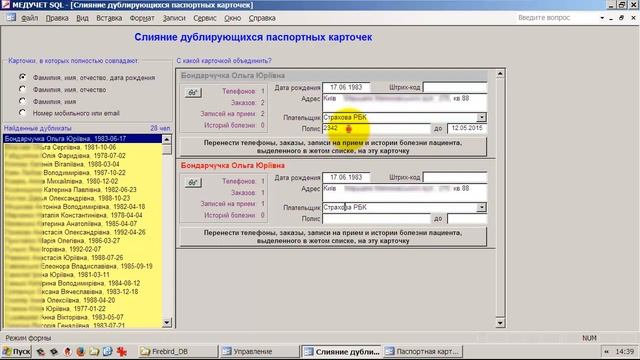Screen dimensions: 640x360
Task: Open the Правка menu
Action: (57, 18)
